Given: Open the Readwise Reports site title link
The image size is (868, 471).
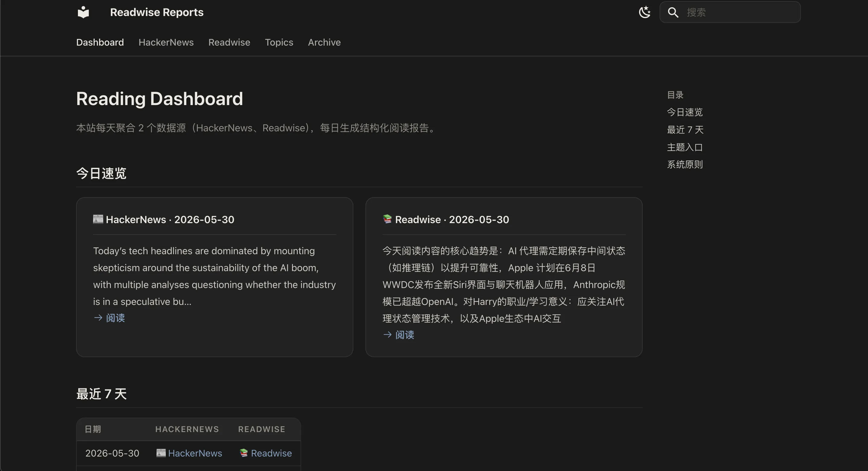Looking at the screenshot, I should (157, 12).
